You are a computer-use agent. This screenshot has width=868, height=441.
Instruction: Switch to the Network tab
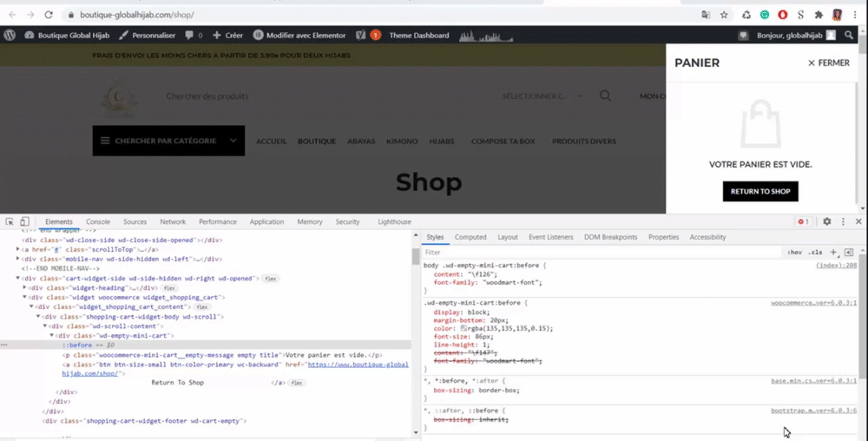click(x=173, y=221)
